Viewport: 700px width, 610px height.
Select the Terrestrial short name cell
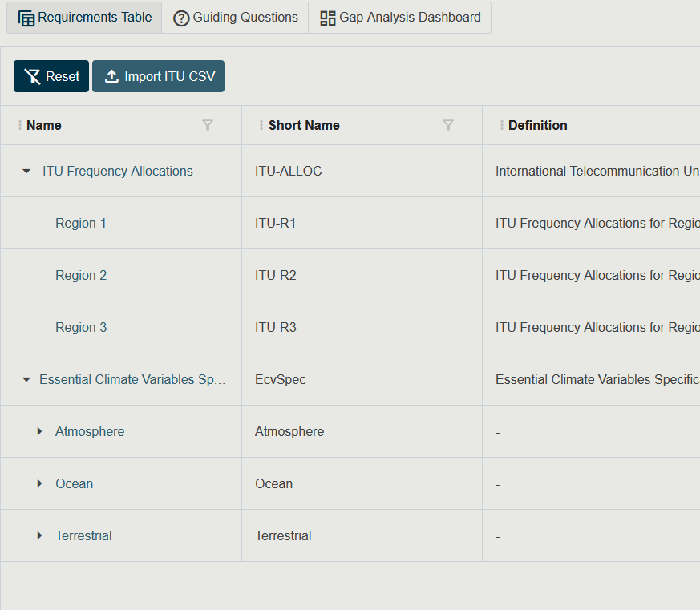pos(362,535)
